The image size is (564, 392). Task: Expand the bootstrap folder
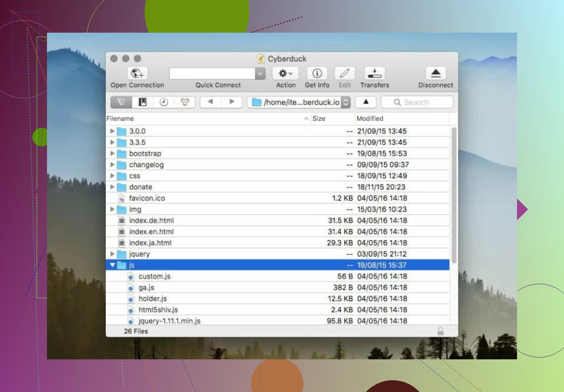point(112,153)
